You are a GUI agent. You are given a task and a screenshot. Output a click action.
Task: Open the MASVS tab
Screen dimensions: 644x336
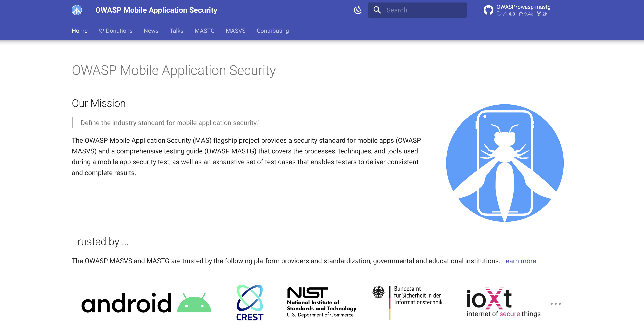point(236,31)
